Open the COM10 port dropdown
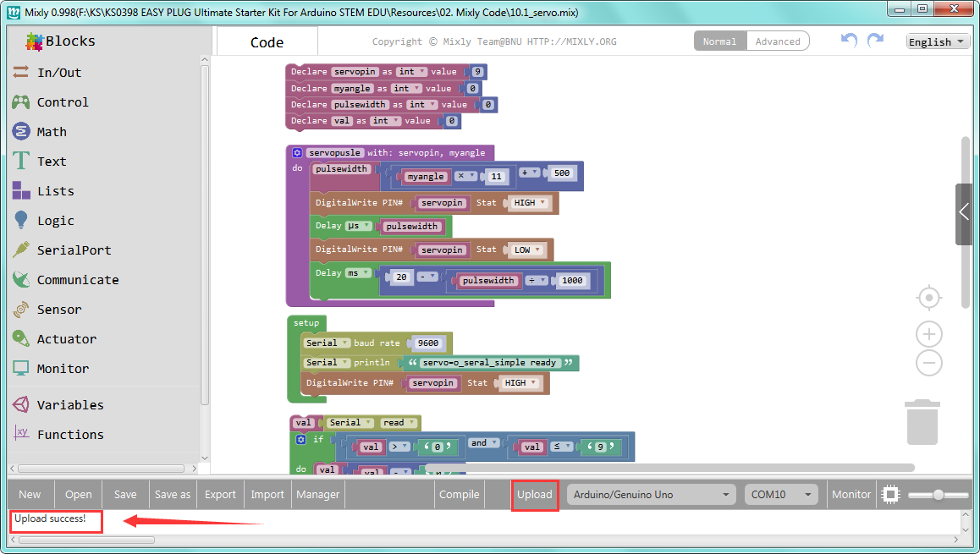This screenshot has width=980, height=554. click(781, 495)
